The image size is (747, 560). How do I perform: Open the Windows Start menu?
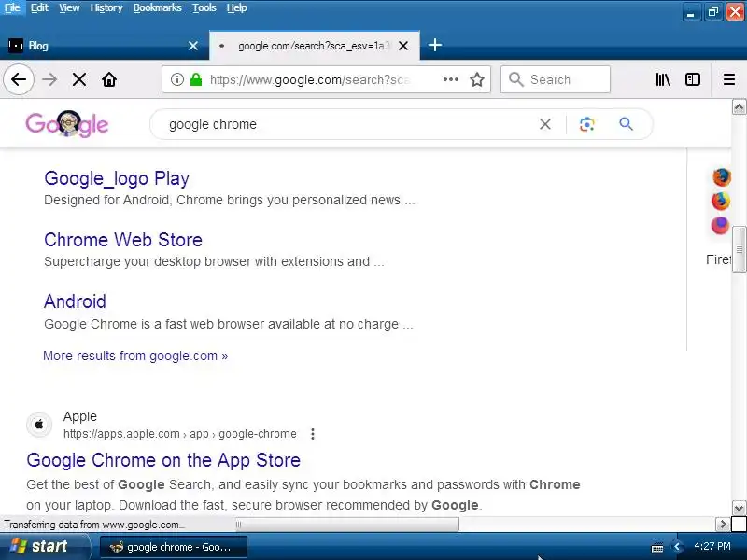coord(45,546)
